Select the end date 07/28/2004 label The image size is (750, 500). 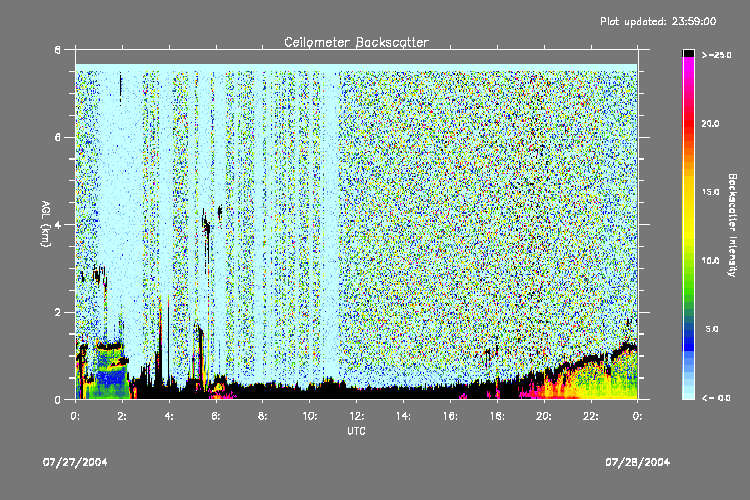tap(638, 462)
